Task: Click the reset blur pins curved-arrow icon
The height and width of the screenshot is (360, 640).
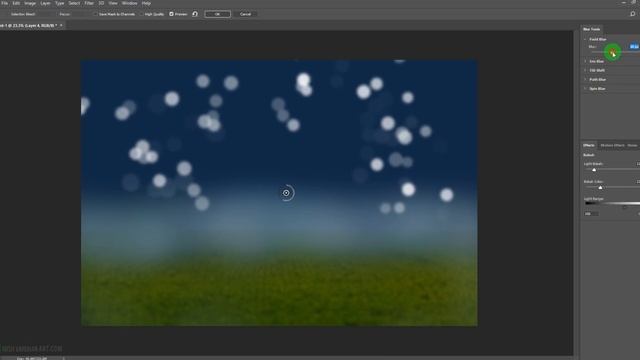Action: point(195,14)
